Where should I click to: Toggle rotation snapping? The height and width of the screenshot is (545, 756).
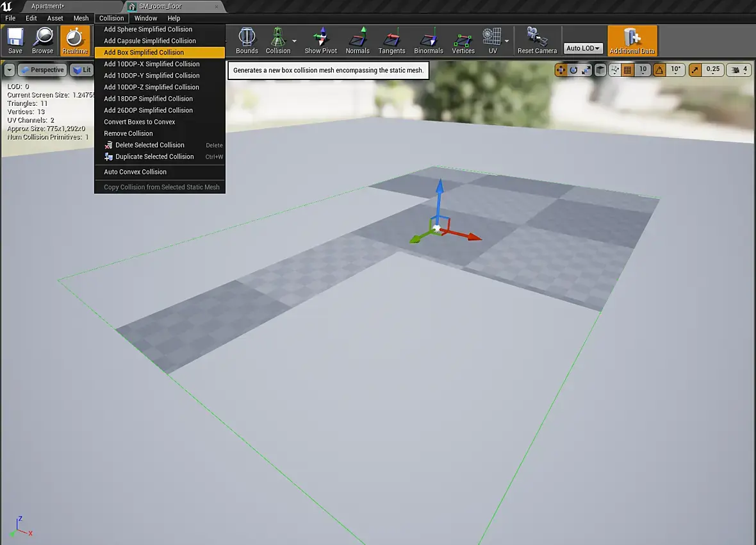click(659, 70)
